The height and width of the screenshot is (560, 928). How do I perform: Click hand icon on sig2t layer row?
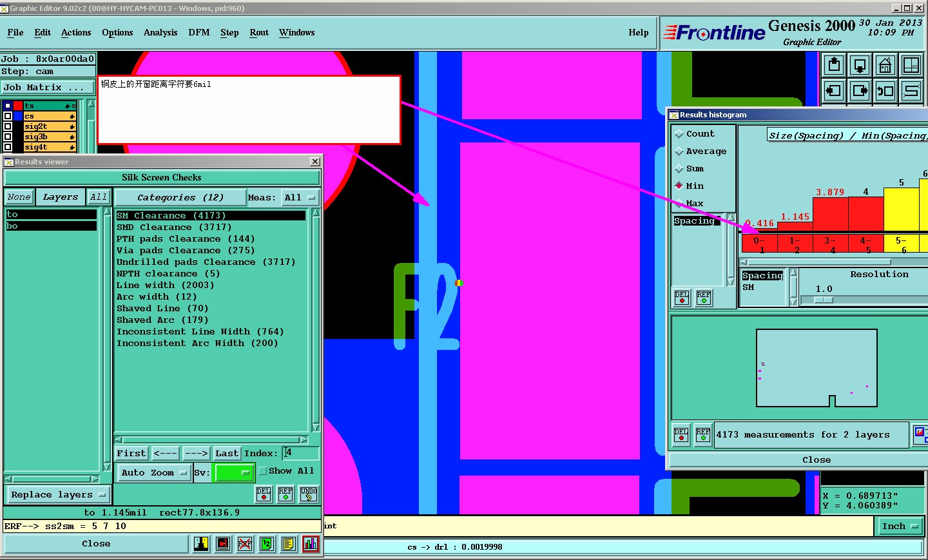click(x=72, y=126)
